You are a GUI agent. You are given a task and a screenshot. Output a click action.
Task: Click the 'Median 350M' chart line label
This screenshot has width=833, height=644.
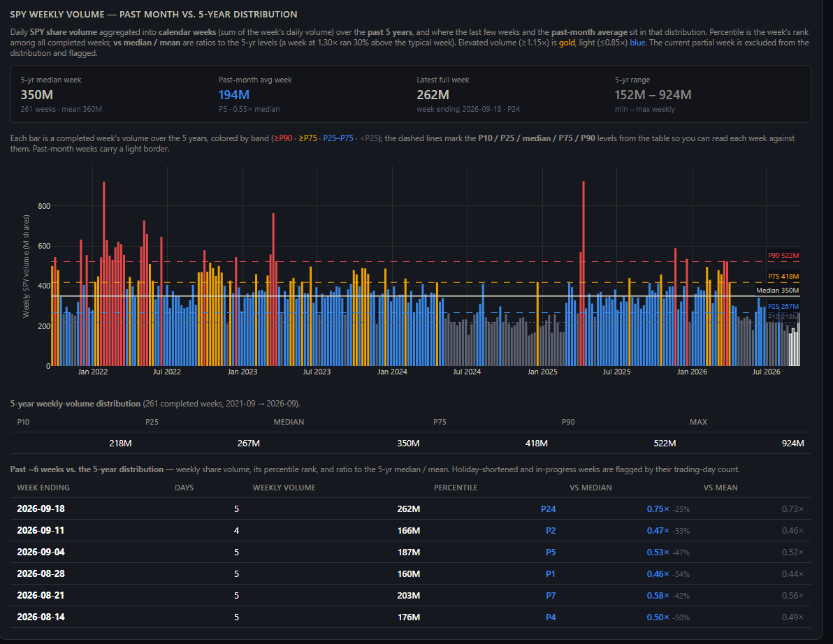(x=777, y=291)
